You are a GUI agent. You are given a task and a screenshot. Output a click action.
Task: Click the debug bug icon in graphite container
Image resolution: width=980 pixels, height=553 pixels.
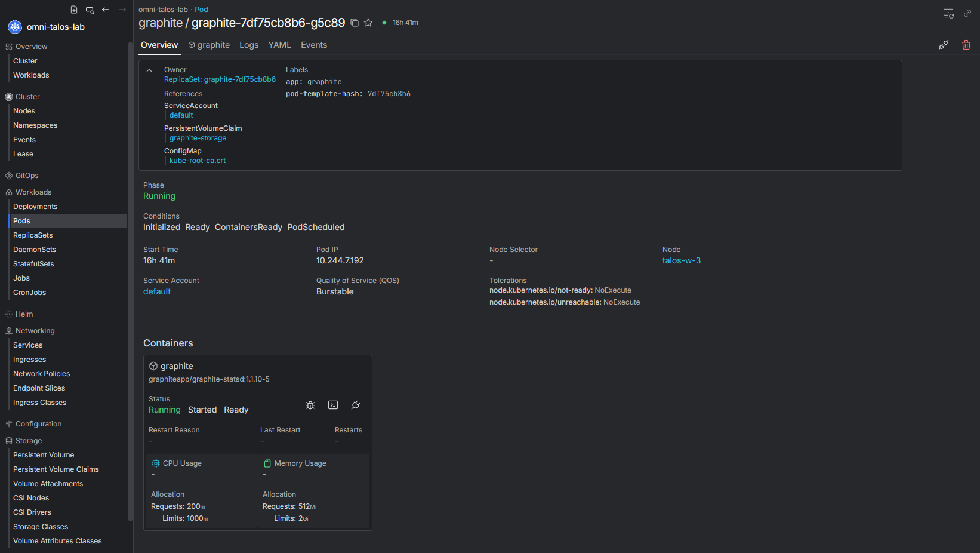click(x=310, y=405)
